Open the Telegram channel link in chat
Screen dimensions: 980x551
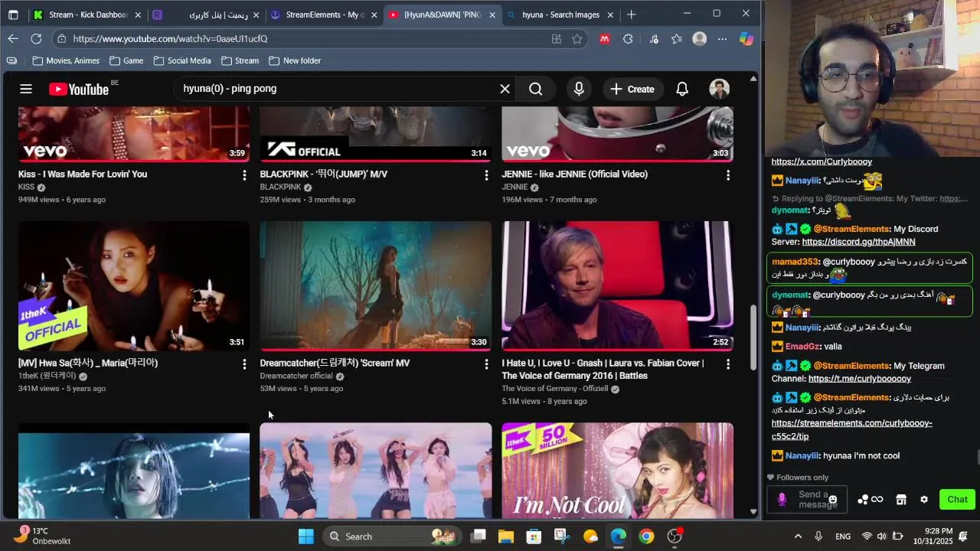[x=859, y=379]
